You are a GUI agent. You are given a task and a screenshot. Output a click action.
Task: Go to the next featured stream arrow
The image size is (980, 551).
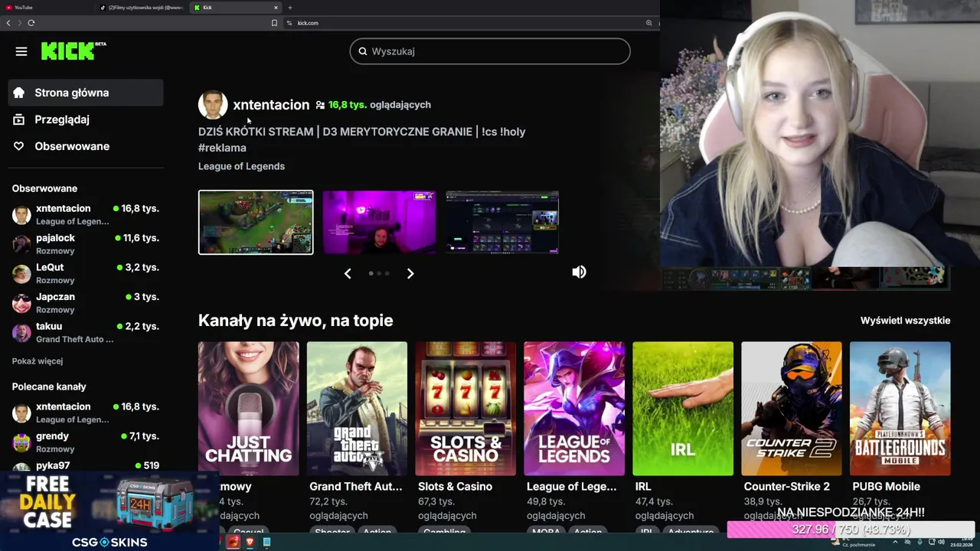coord(410,273)
